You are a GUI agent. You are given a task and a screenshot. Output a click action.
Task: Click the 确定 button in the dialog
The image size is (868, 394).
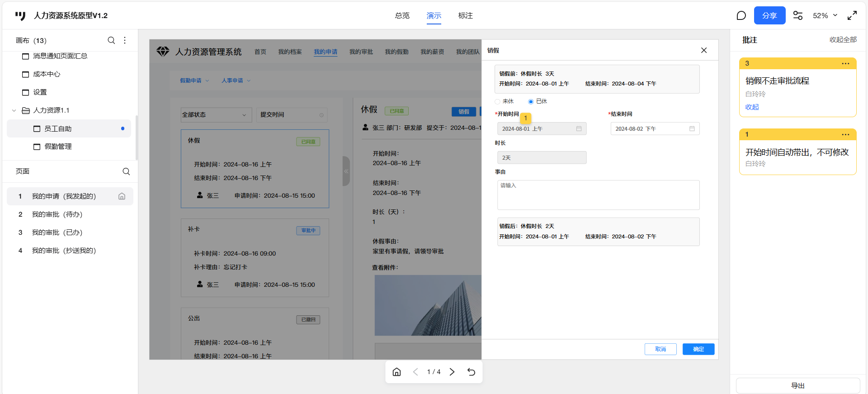pos(698,349)
